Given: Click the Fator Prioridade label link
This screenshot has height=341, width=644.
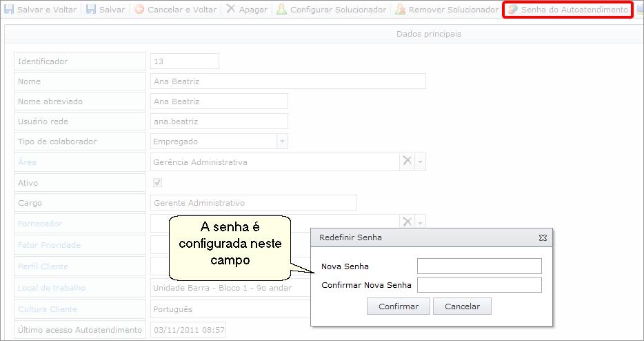Looking at the screenshot, I should 49,245.
